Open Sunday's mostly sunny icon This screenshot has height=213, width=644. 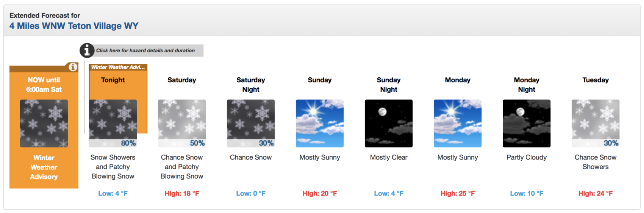pos(320,124)
